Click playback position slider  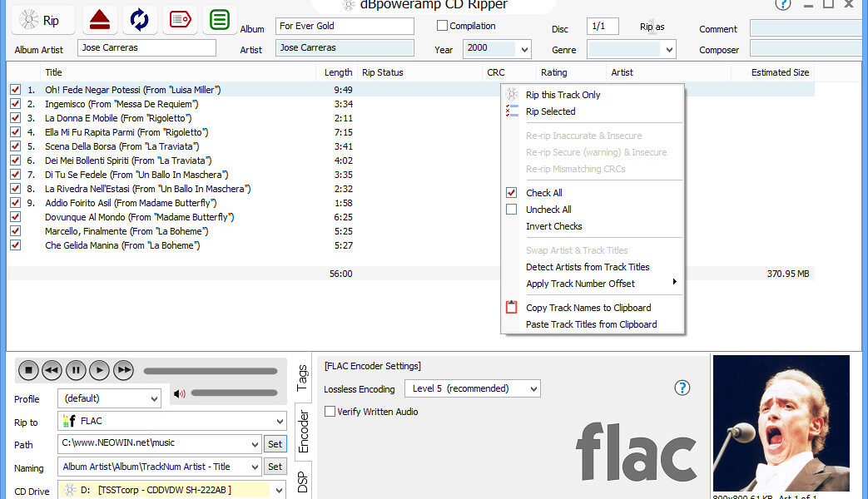click(x=211, y=371)
